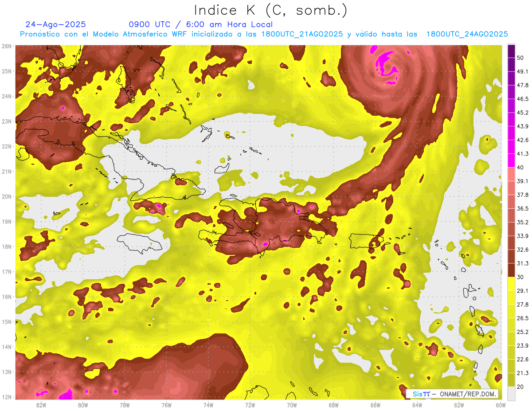
Task: Click the colorbar value "35.2"
Action: tap(522, 222)
